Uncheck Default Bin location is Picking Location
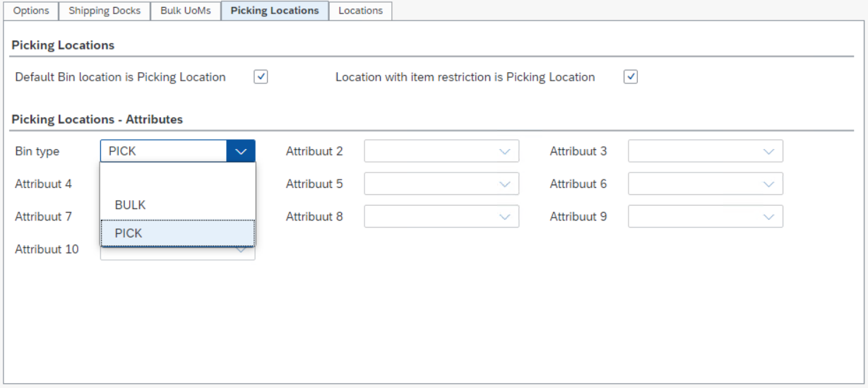 click(x=261, y=77)
